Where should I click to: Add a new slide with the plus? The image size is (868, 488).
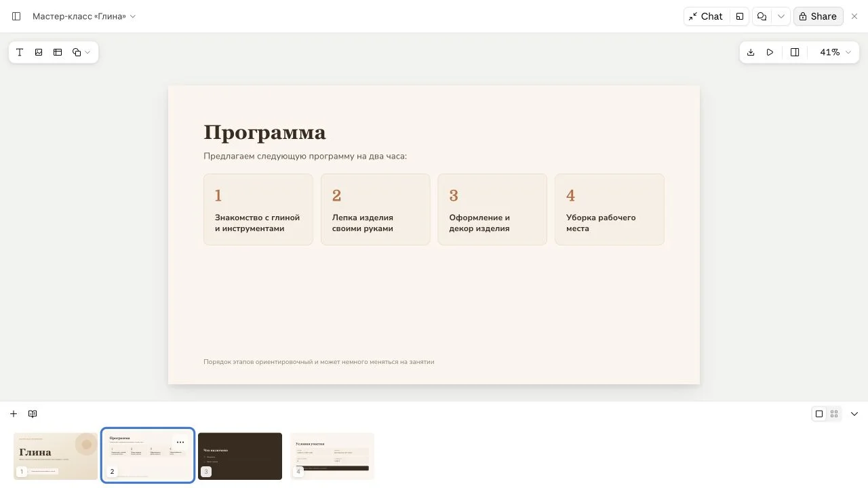(x=14, y=413)
